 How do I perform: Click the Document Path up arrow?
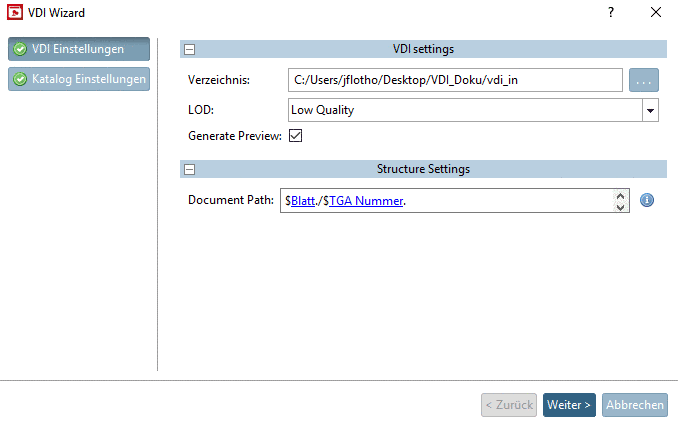[621, 196]
